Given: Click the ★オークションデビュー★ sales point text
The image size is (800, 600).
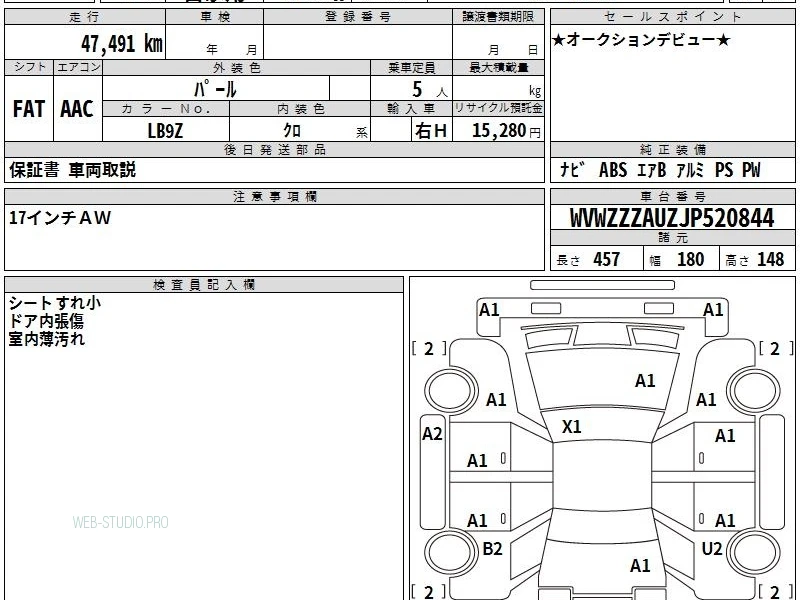Looking at the screenshot, I should click(x=641, y=39).
